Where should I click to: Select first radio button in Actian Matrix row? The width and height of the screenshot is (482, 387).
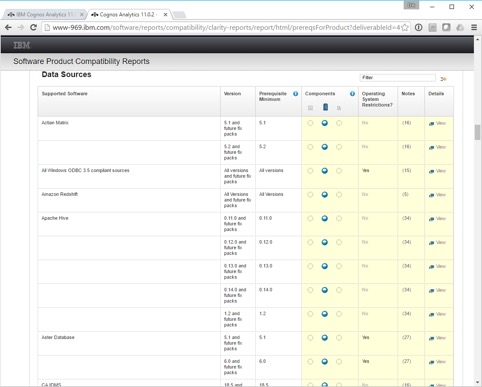[310, 123]
